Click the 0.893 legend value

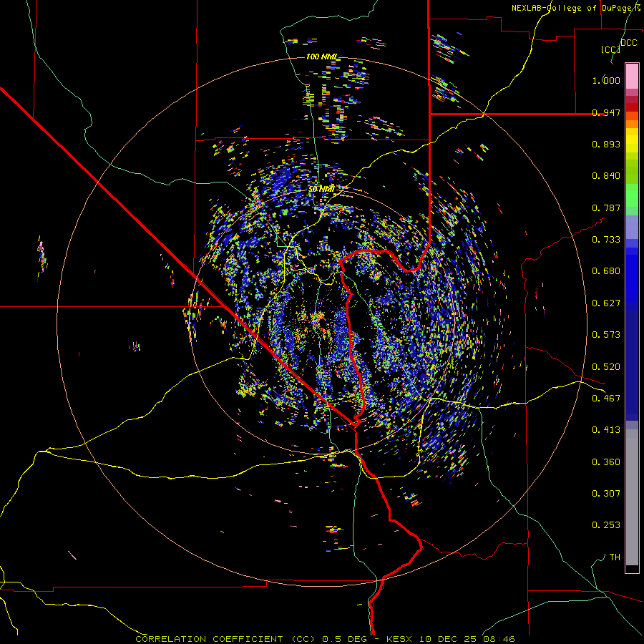pyautogui.click(x=606, y=144)
